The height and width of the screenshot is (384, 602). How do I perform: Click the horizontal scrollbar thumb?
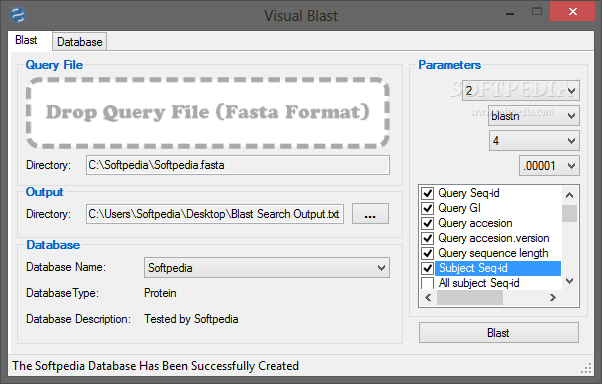pos(470,298)
